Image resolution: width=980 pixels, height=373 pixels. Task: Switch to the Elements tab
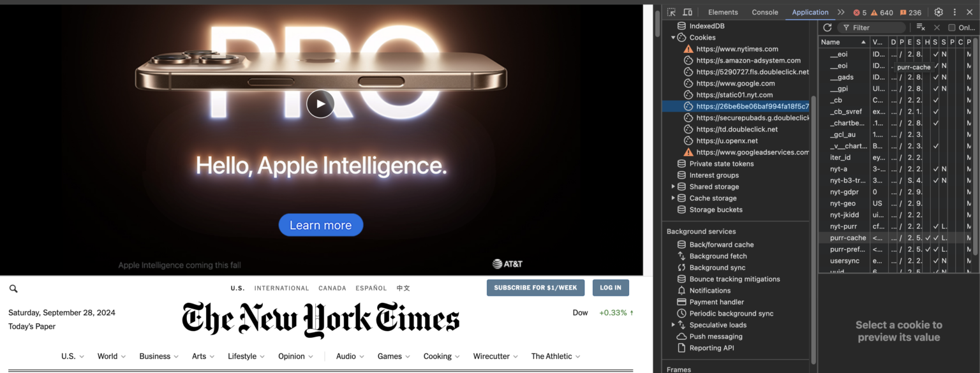(x=723, y=12)
